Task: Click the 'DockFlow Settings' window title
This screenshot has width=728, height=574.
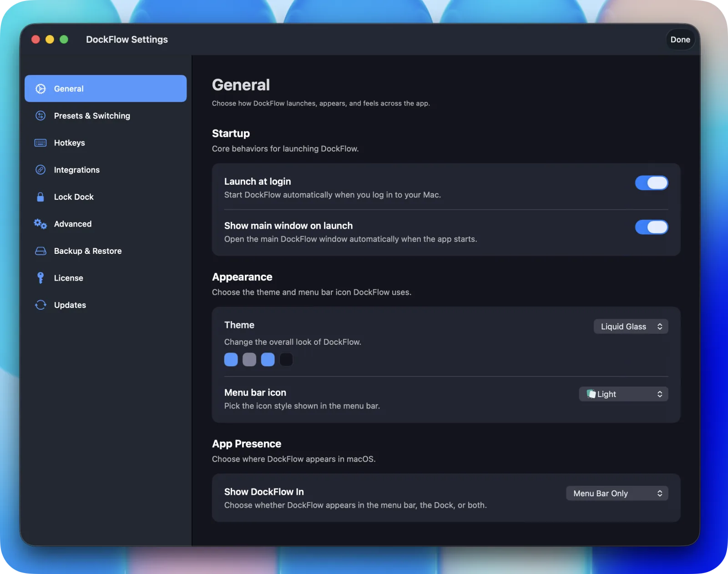Action: pyautogui.click(x=127, y=40)
